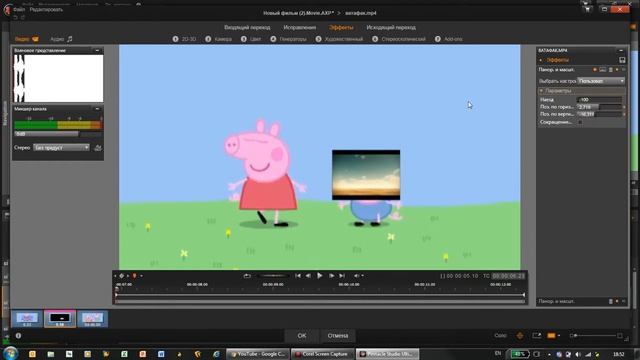
Task: Switch to Corel Screen Capture taskbar window
Action: [x=322, y=354]
